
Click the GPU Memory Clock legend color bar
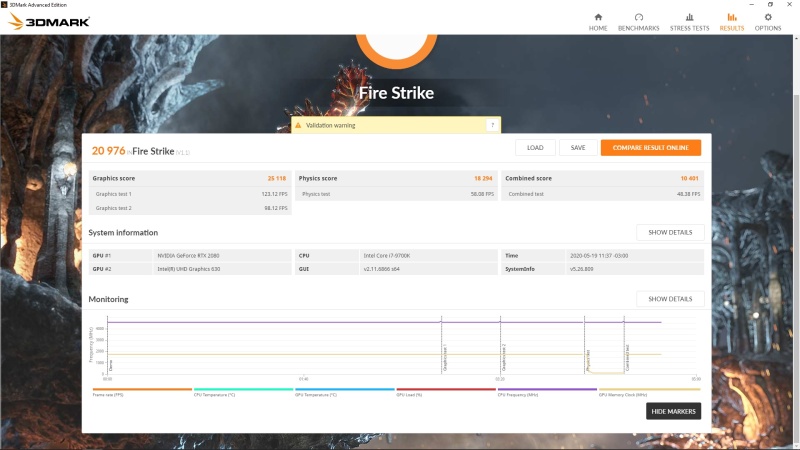[648, 389]
